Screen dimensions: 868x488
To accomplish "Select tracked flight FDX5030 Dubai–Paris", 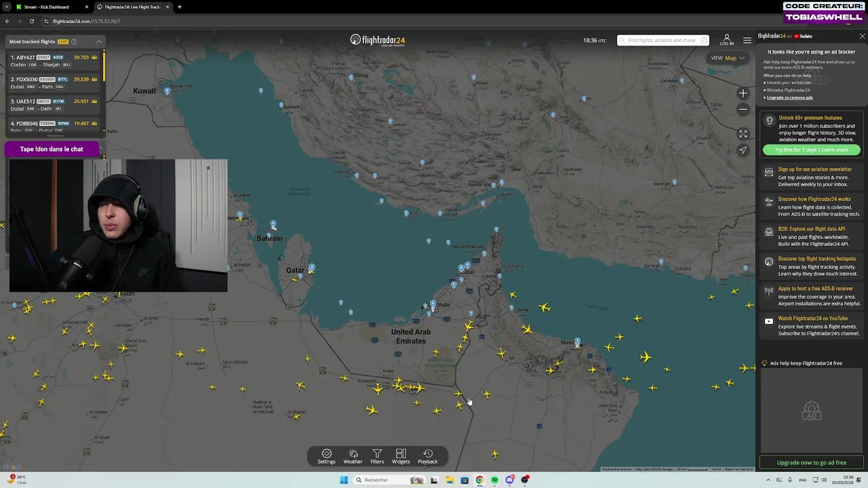I will pyautogui.click(x=54, y=83).
